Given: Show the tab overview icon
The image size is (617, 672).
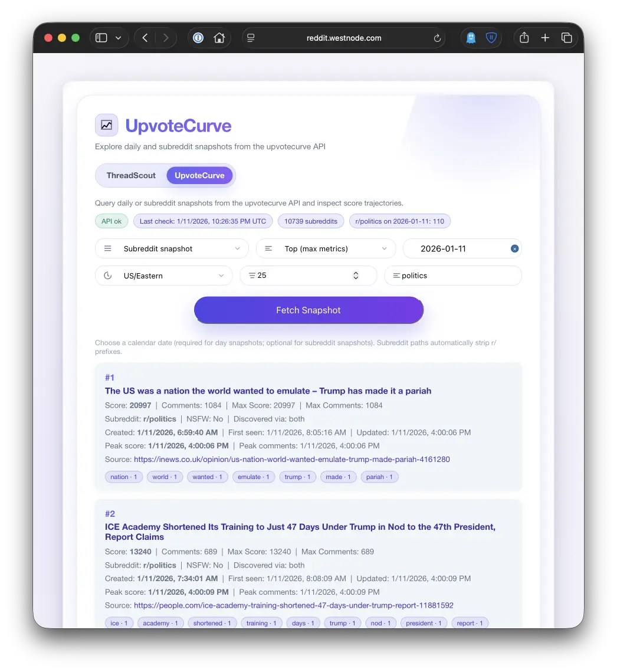Looking at the screenshot, I should point(566,38).
